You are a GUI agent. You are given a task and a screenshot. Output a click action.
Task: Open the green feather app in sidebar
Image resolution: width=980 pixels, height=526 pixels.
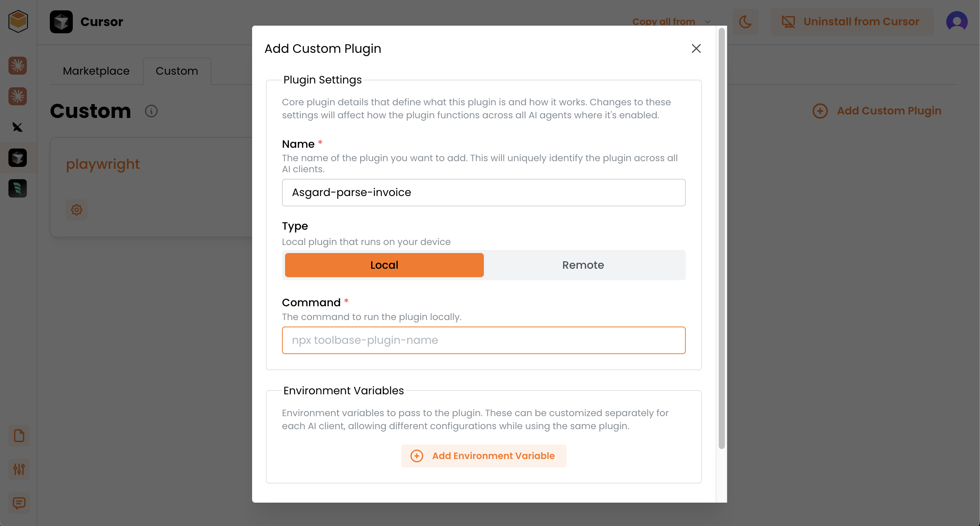click(x=18, y=188)
